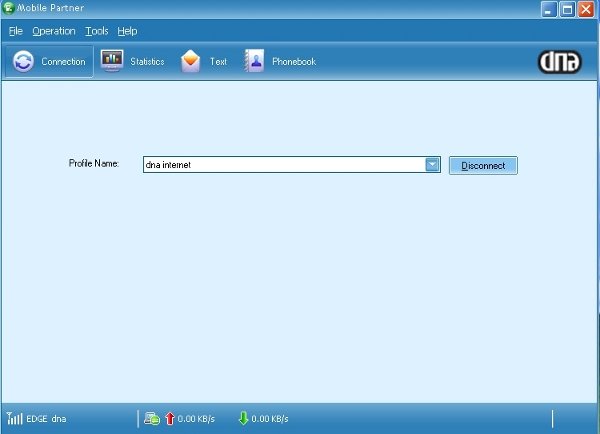
Task: Open the Text envelope icon
Action: [190, 61]
